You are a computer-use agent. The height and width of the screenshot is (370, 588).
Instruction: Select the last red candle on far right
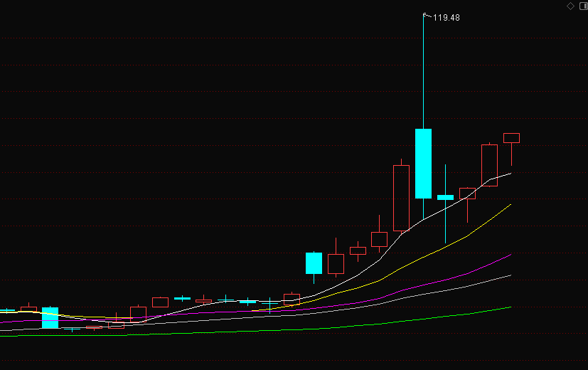511,138
